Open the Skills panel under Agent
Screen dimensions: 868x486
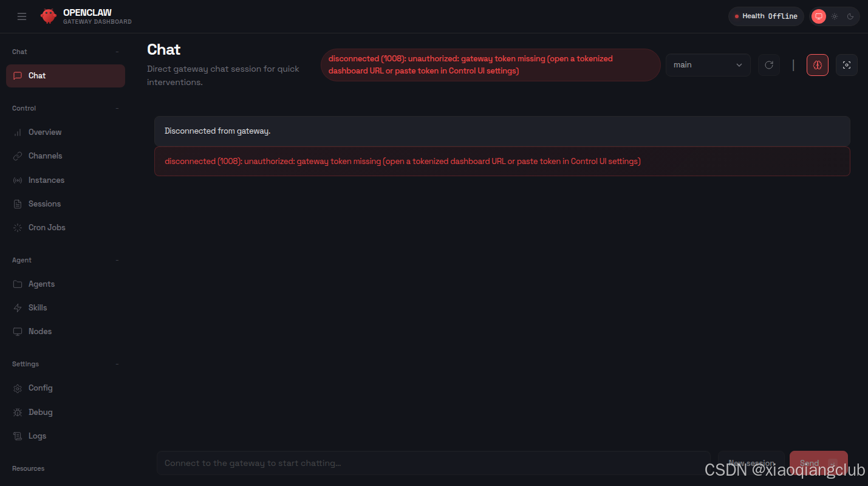(37, 307)
